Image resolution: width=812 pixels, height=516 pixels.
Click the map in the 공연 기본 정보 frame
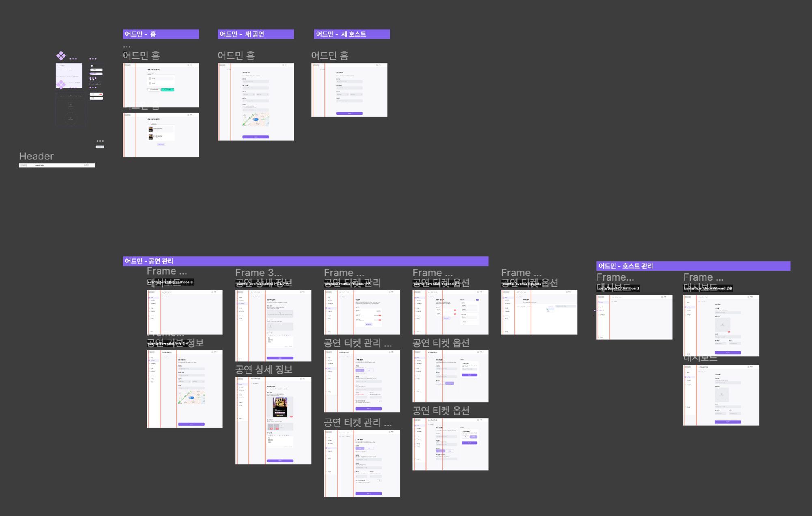point(191,397)
